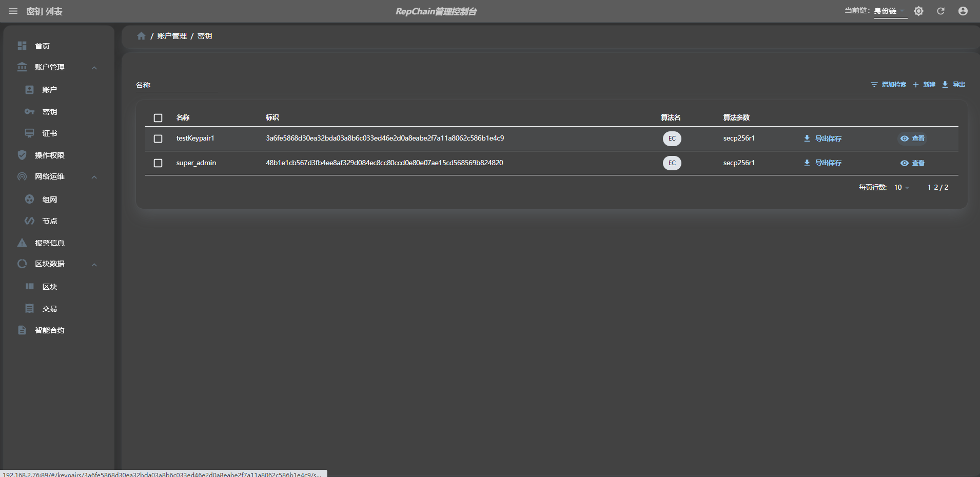Collapse the 账户管理 menu chevron

[x=94, y=68]
